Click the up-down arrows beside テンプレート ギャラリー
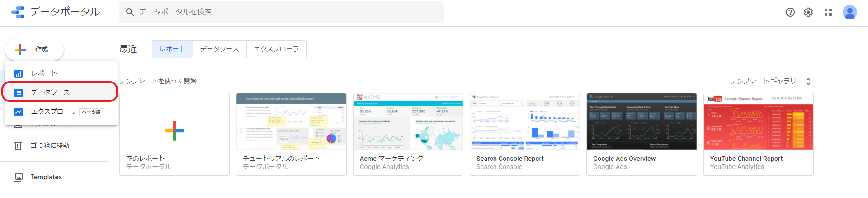This screenshot has width=868, height=198. point(808,81)
